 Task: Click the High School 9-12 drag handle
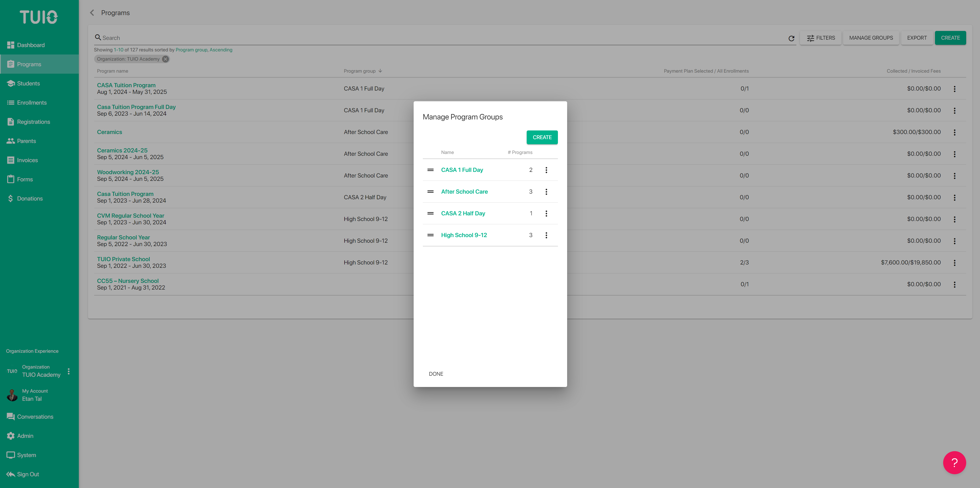pyautogui.click(x=430, y=235)
